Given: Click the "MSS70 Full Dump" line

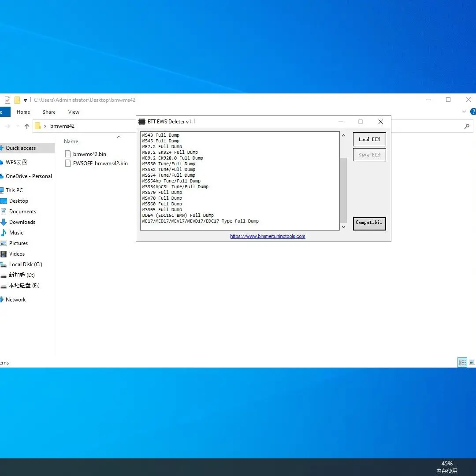Looking at the screenshot, I should click(162, 193).
